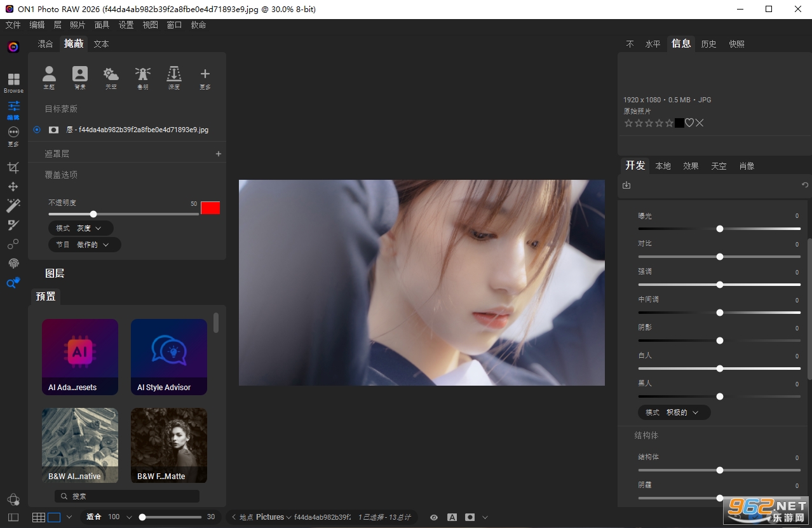
Task: Click the sphere icon at bottom left sidebar
Action: click(x=13, y=499)
